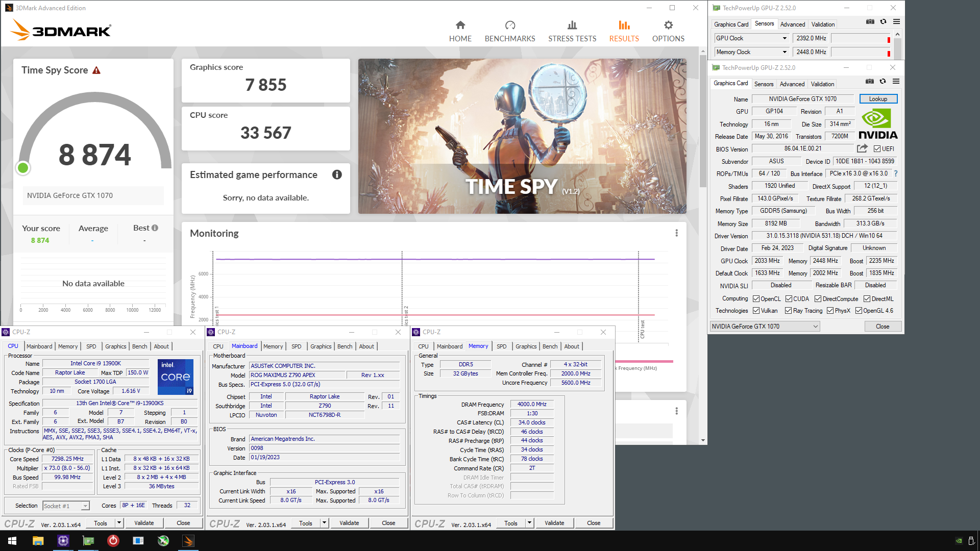Click Tools button in Mainboard CPU-Z window
The height and width of the screenshot is (551, 980).
point(305,523)
